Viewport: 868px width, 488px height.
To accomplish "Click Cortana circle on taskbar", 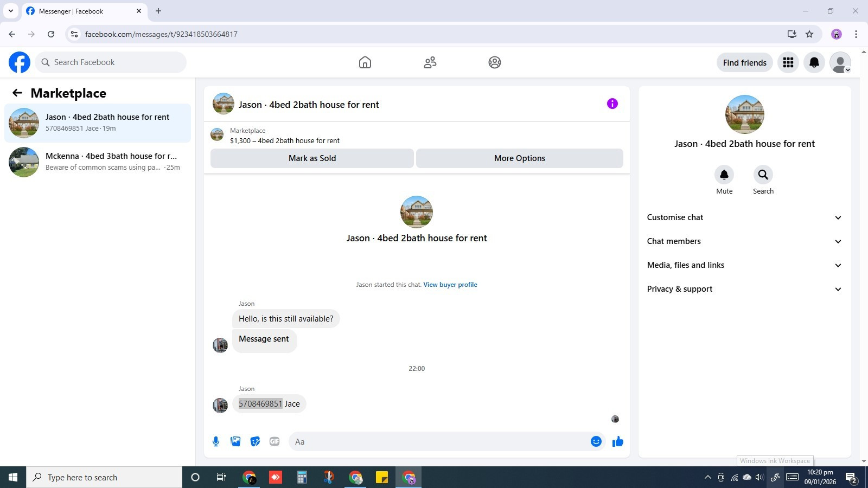I will pos(195,477).
